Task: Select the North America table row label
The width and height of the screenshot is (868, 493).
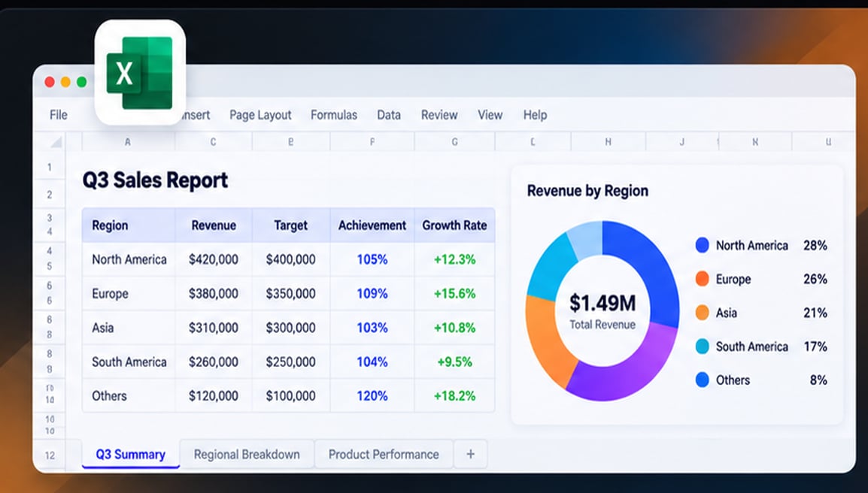Action: point(129,259)
